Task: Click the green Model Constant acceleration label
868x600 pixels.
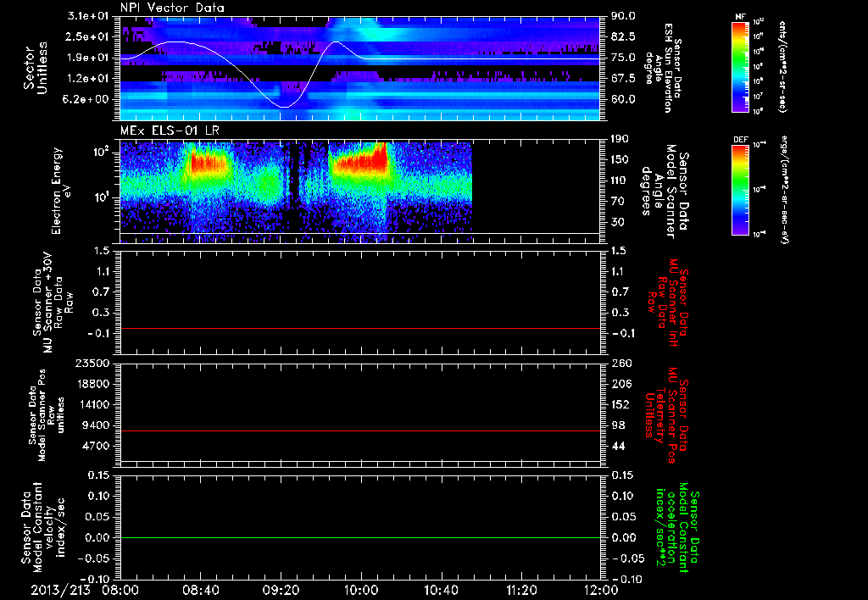Action: (678, 527)
